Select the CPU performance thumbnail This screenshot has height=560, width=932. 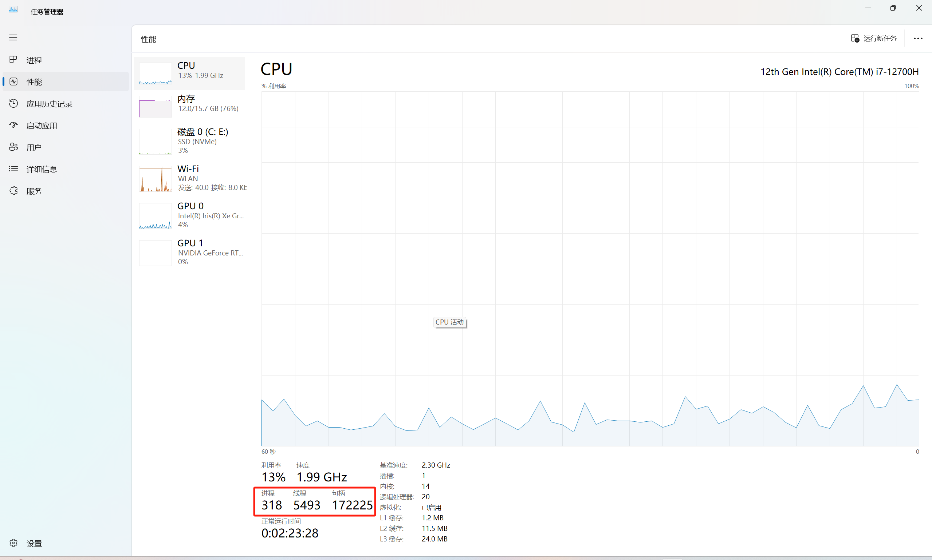tap(155, 73)
